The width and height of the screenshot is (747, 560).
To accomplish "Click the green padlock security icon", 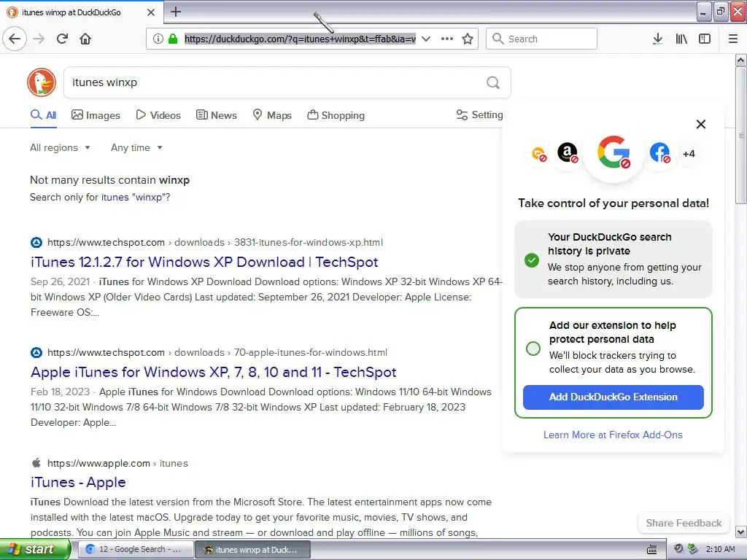I will [x=173, y=39].
